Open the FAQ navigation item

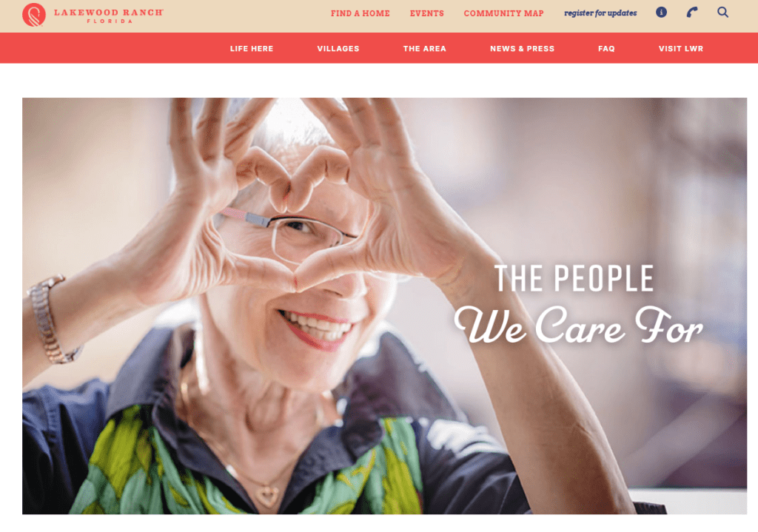606,49
